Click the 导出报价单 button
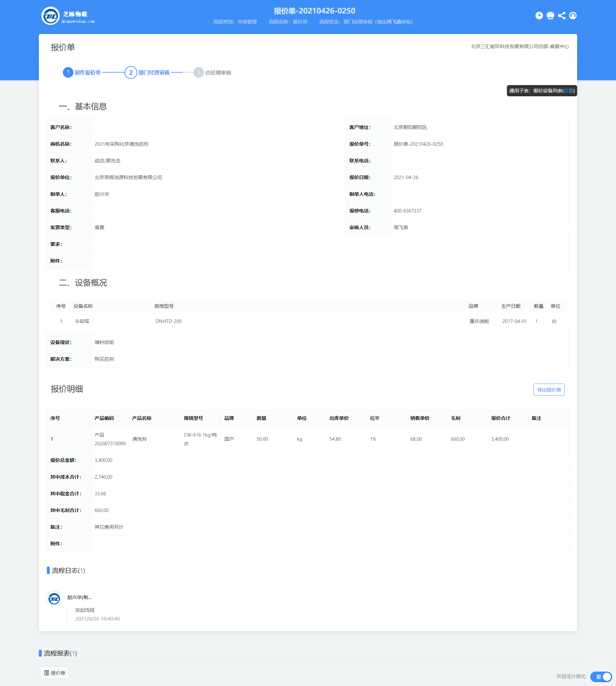Screen dimensions: 616x686 click(549, 390)
